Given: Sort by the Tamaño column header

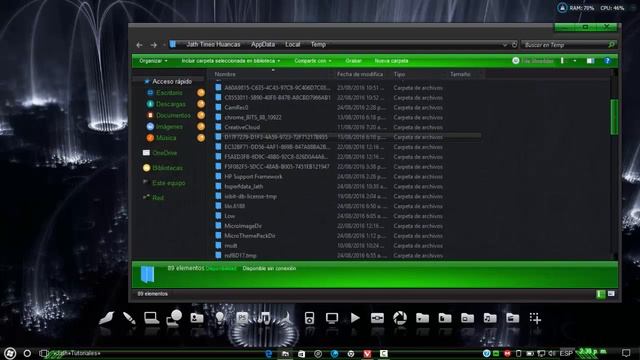Looking at the screenshot, I should tap(460, 74).
